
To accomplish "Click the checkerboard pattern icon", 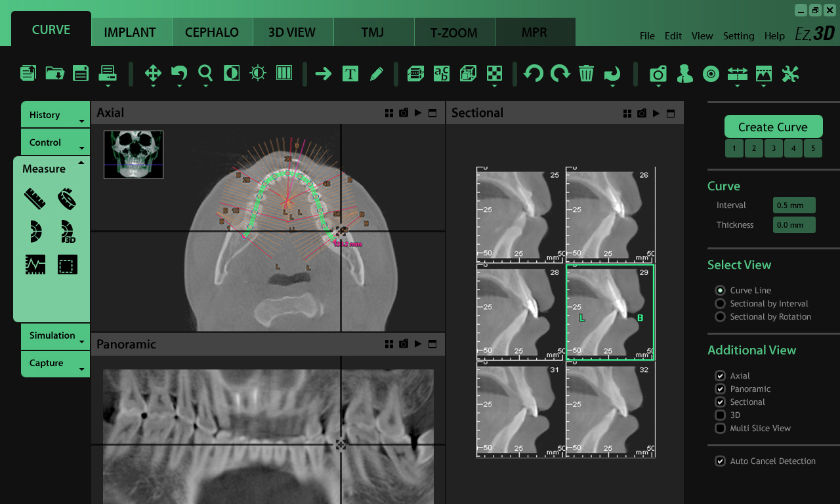I will [x=494, y=73].
